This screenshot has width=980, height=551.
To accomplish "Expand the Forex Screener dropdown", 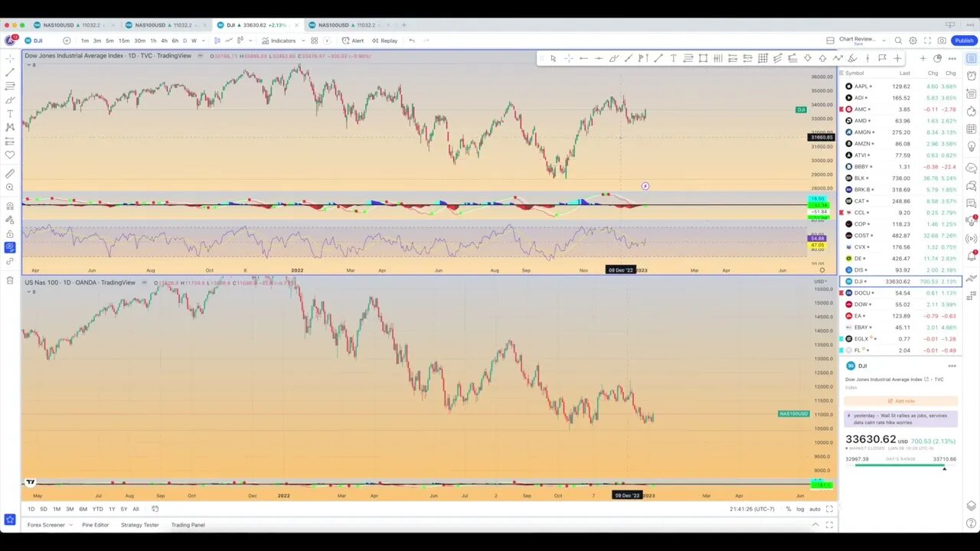I will [x=70, y=525].
